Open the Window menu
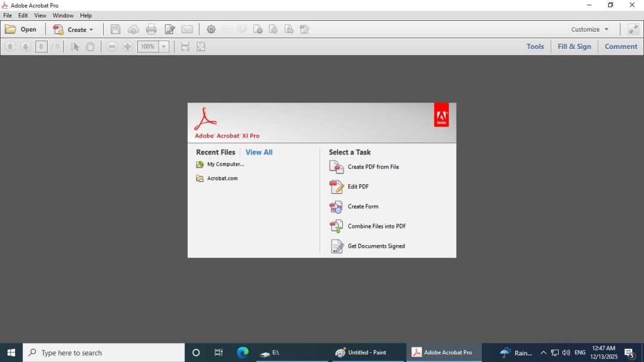The width and height of the screenshot is (644, 362). 63,15
